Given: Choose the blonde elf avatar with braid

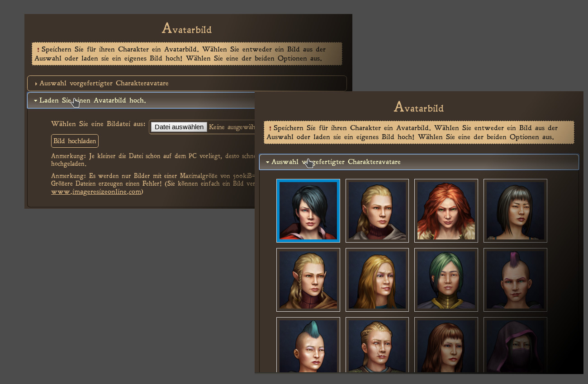Looking at the screenshot, I should pyautogui.click(x=308, y=280).
